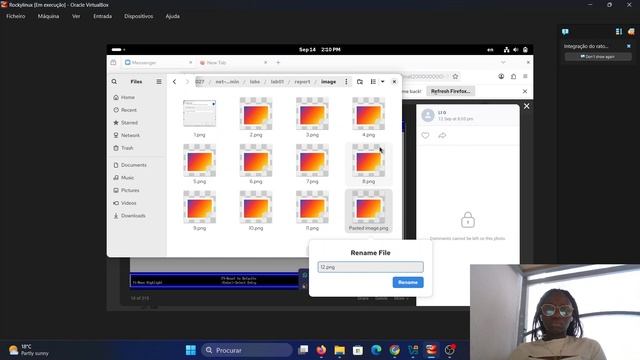Click the 'labs' path bar segment
Viewport: 640px width, 360px height.
255,82
